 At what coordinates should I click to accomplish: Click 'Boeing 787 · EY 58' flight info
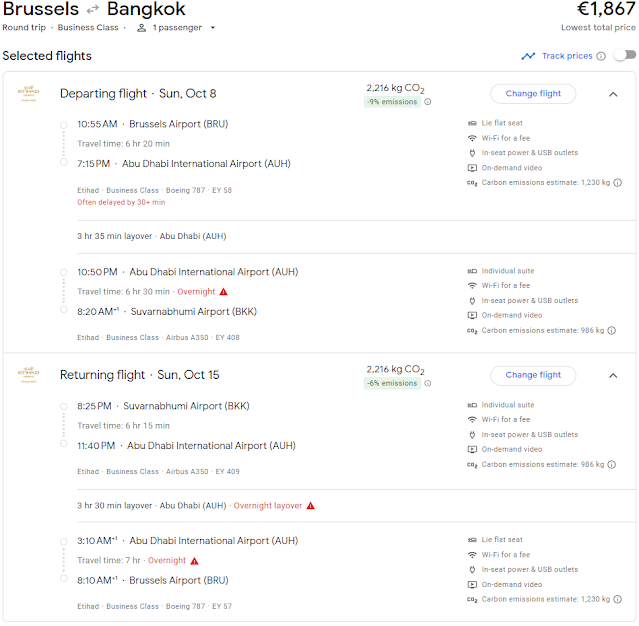click(x=199, y=190)
